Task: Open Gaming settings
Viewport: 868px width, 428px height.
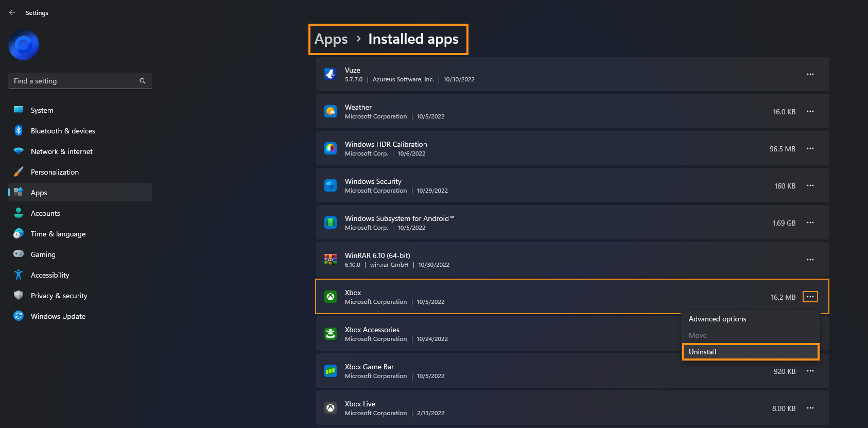Action: click(80, 254)
